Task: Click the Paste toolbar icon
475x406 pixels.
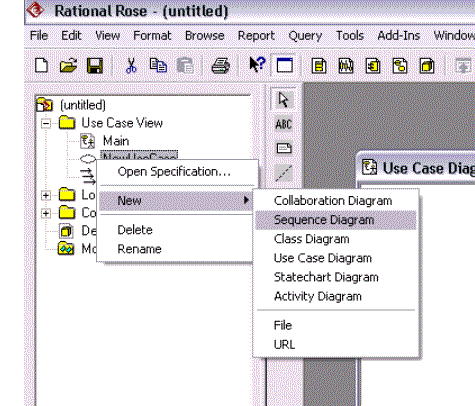Action: (x=185, y=65)
